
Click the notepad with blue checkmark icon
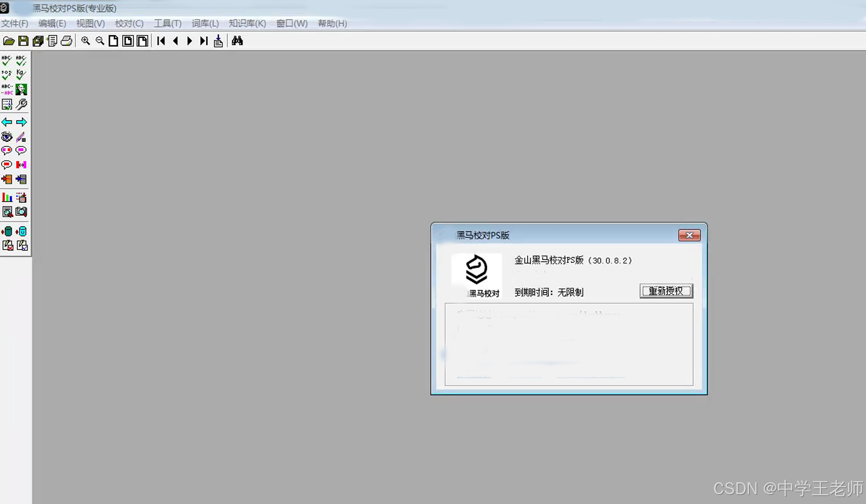tap(22, 246)
